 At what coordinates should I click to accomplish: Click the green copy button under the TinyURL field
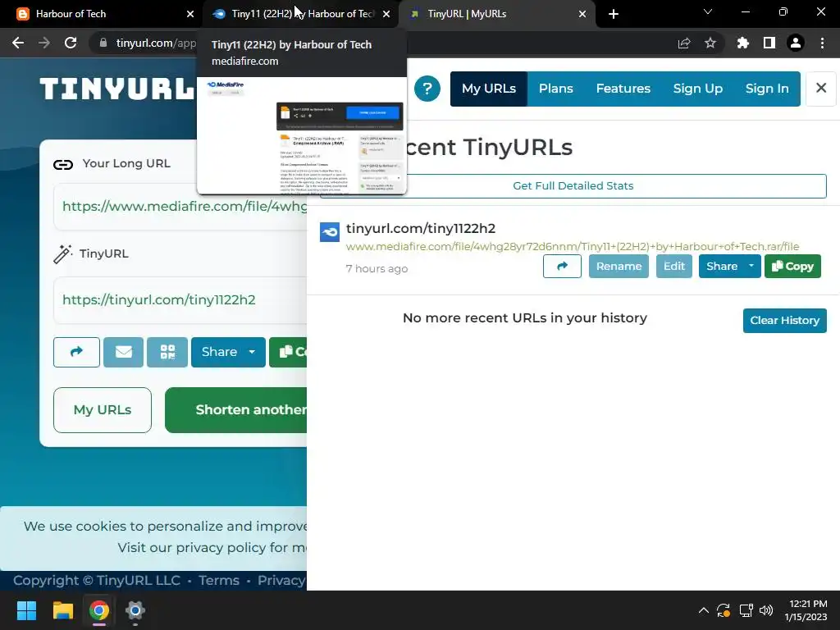click(x=288, y=352)
